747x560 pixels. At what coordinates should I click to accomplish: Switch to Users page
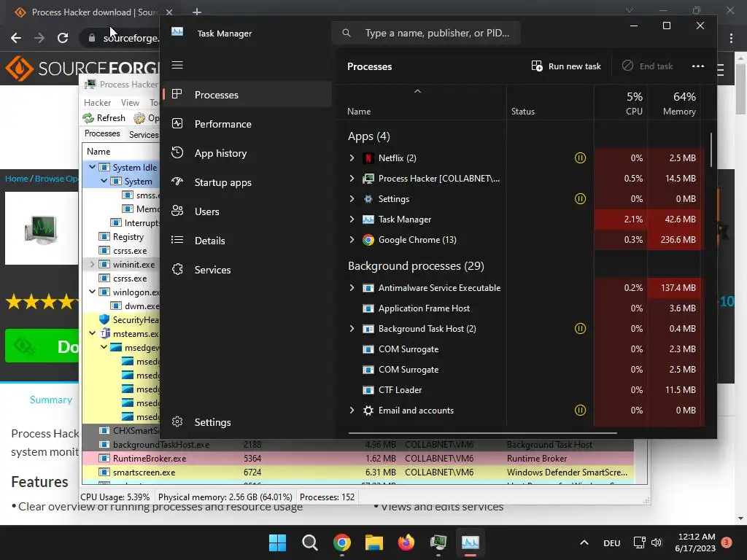(x=247, y=211)
